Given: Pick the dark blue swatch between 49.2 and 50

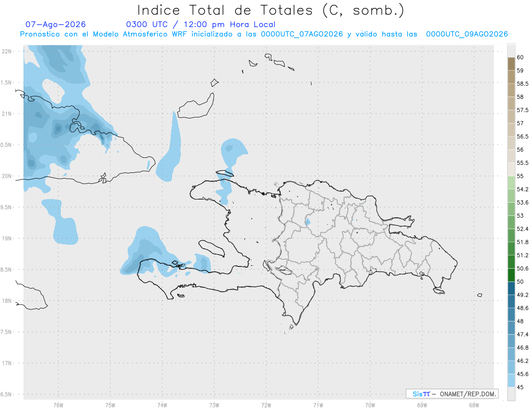Looking at the screenshot, I should [511, 288].
